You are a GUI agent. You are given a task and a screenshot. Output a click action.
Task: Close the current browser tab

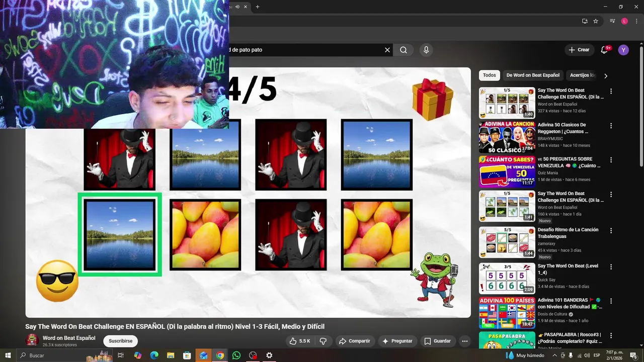pos(245,7)
